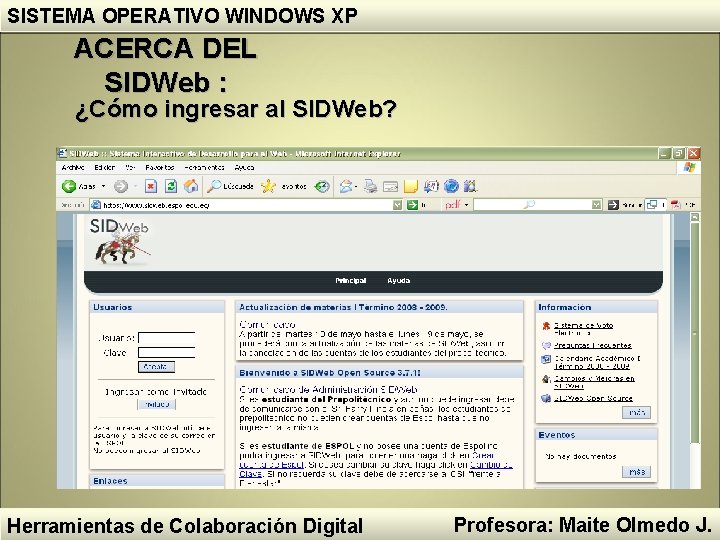Open Calendario Académico link

click(597, 362)
